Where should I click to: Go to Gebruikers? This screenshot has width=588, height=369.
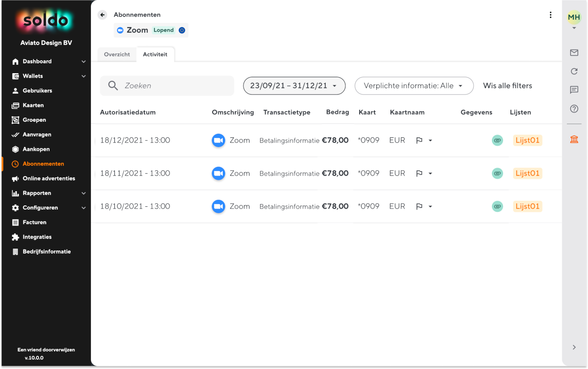pyautogui.click(x=37, y=91)
